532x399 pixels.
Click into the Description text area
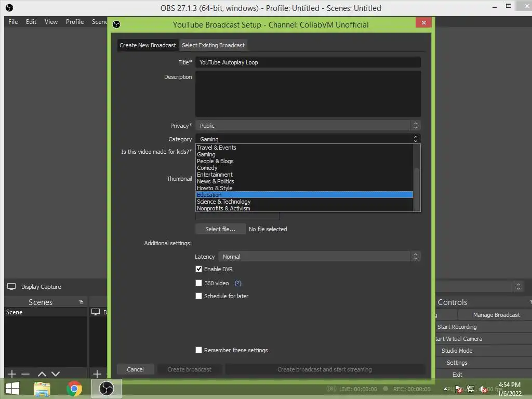click(308, 94)
